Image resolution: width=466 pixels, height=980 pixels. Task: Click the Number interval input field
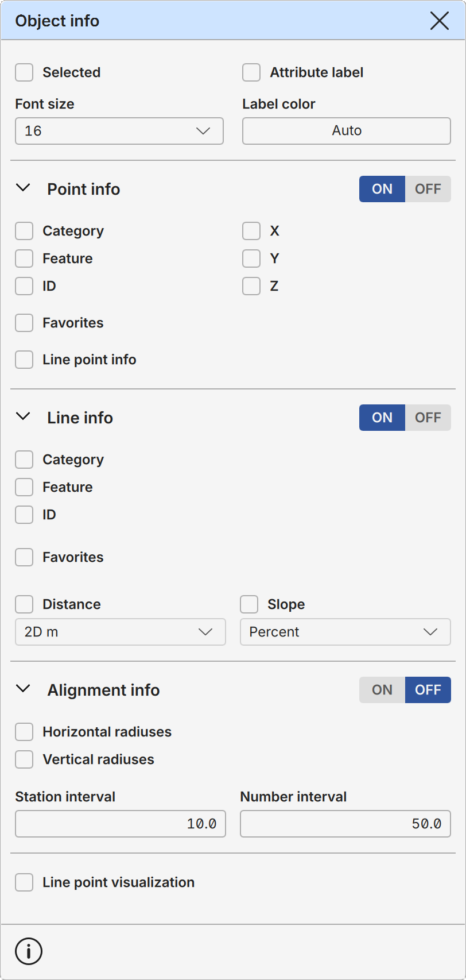345,824
